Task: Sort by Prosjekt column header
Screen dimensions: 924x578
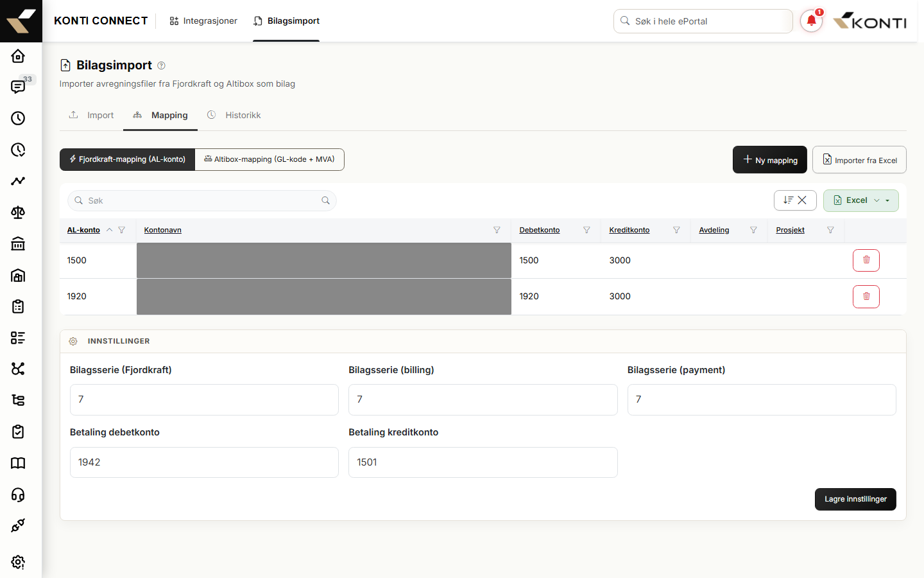Action: (791, 230)
